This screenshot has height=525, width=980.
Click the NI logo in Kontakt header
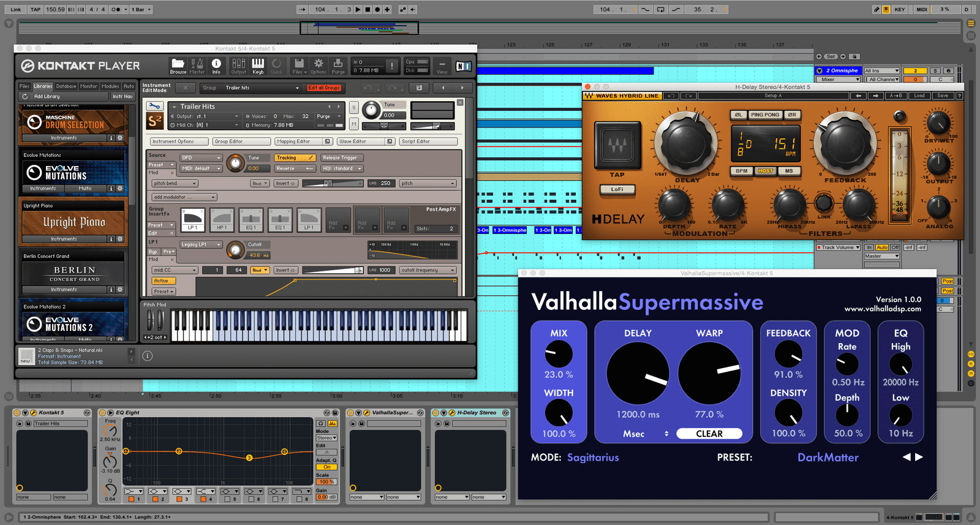click(x=464, y=66)
